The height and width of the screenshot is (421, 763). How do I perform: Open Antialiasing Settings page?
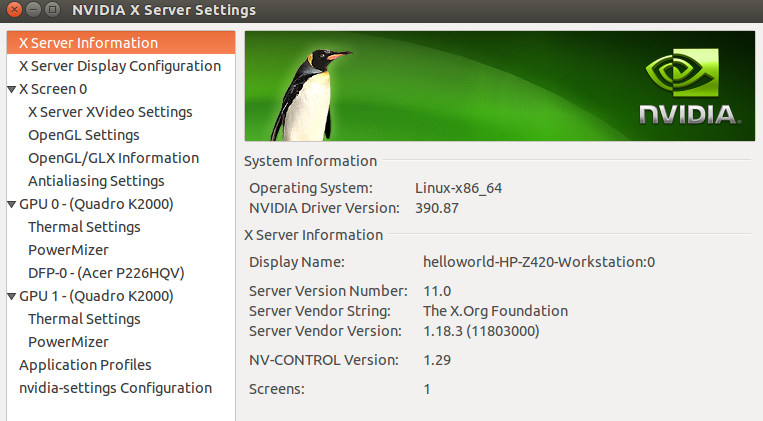click(x=96, y=181)
